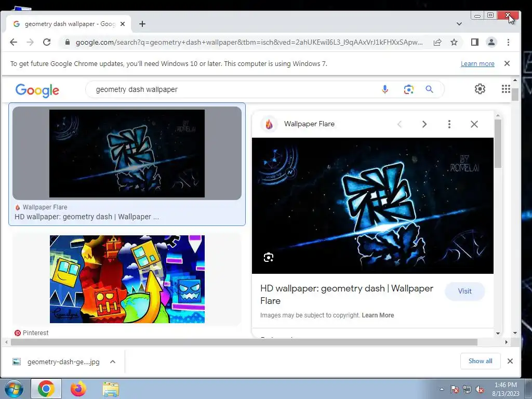Click the page horizontal scrollbar
Screen dimensions: 532x399
point(244,342)
